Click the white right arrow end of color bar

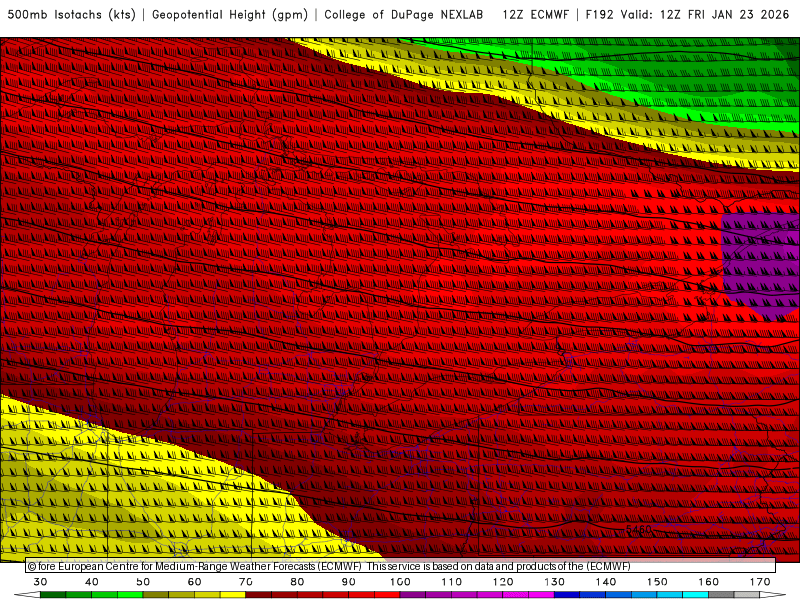coord(773,595)
